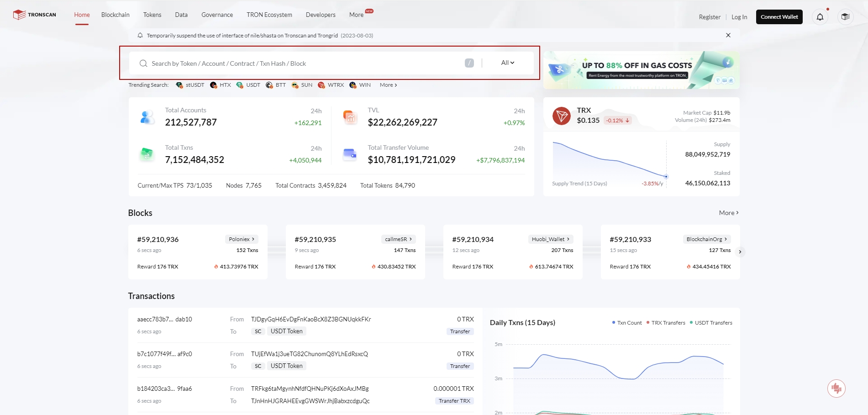Open the Tokens menu
The height and width of the screenshot is (415, 868).
coord(153,15)
